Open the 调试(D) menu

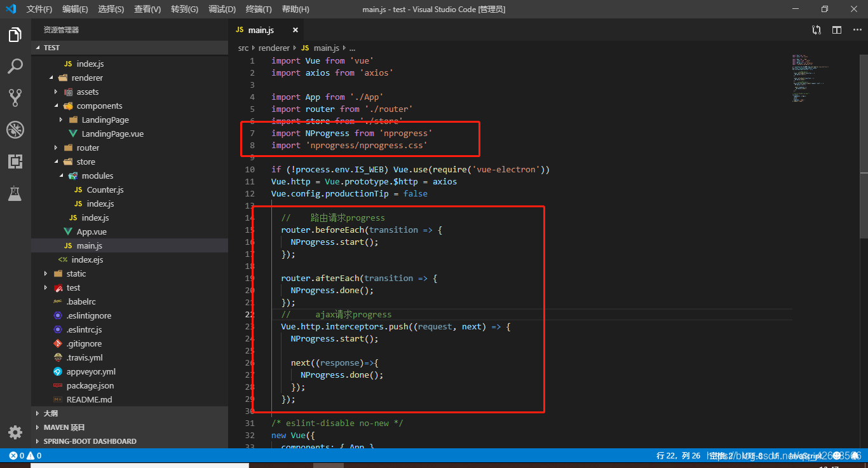click(x=222, y=9)
